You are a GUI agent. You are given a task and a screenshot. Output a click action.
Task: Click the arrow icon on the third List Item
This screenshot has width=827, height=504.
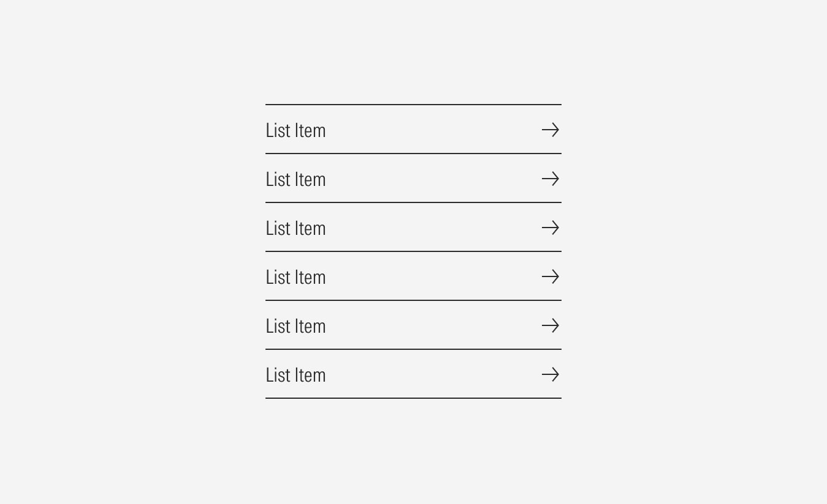coord(551,228)
